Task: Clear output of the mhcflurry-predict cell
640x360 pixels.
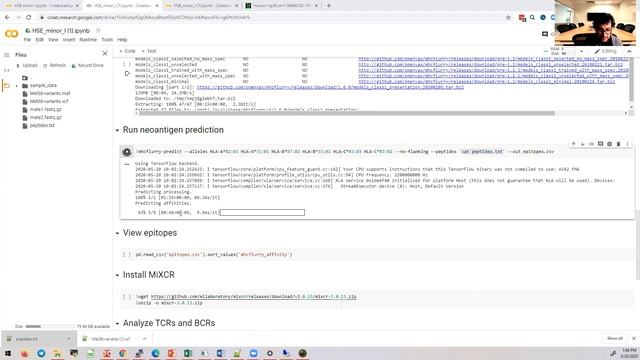Action: (127, 164)
